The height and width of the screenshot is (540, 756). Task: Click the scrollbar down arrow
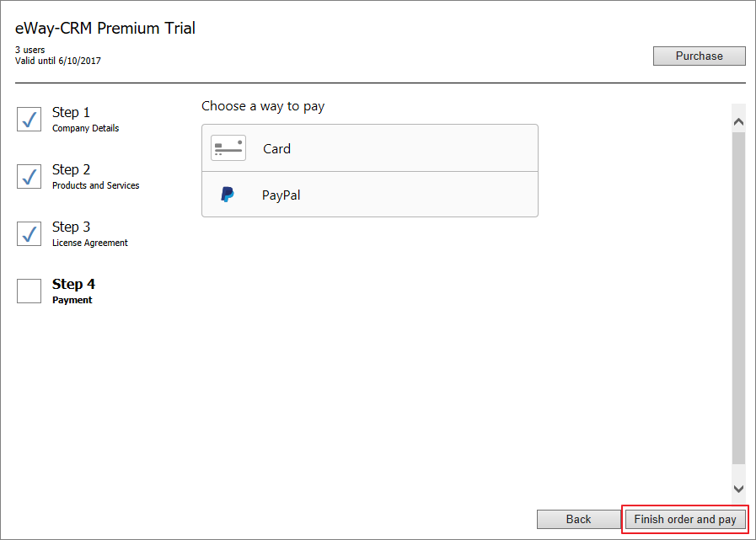(x=738, y=489)
